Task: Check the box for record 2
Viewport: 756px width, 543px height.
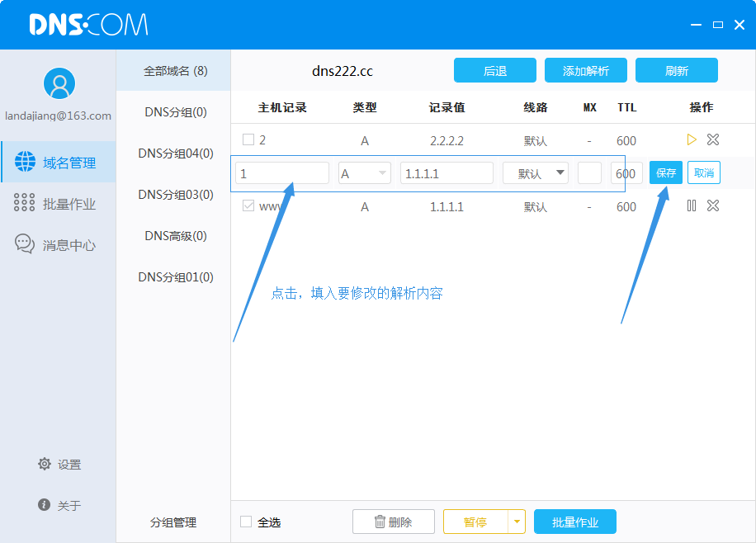Action: [x=248, y=139]
